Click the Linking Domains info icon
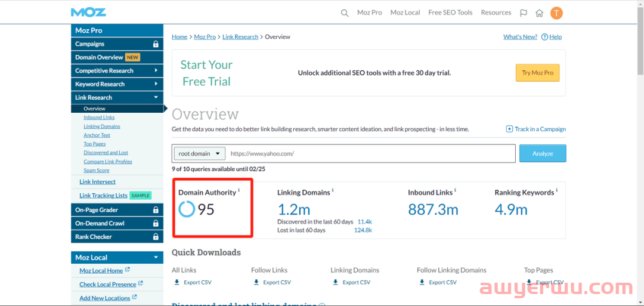644x306 pixels. click(x=333, y=191)
